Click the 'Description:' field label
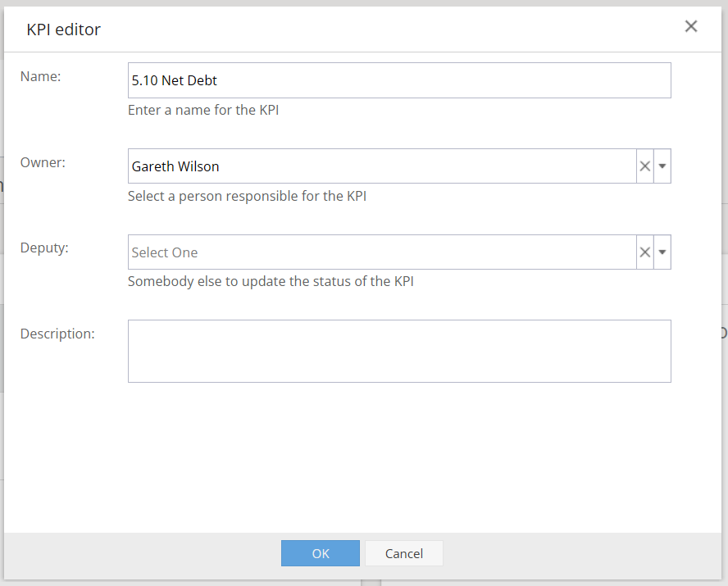Screen dimensions: 728x586 [57, 334]
